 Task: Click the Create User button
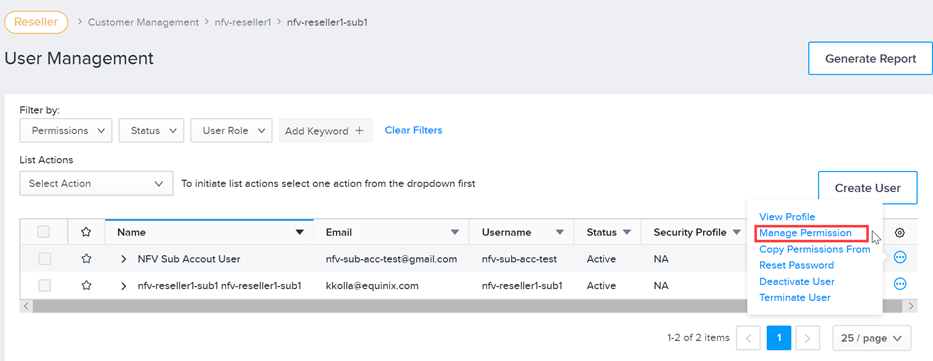[868, 188]
